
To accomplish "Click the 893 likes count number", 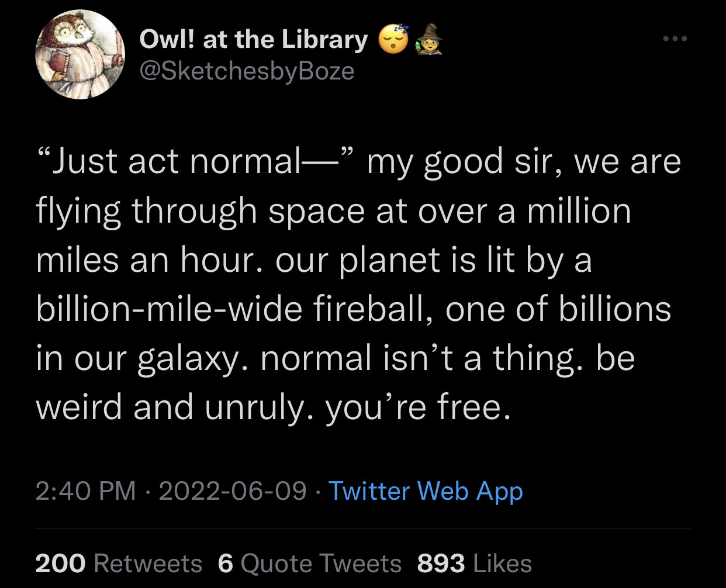I will 441,563.
